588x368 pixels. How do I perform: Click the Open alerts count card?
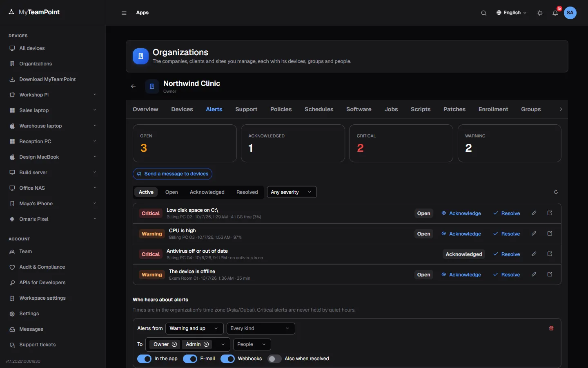[185, 143]
